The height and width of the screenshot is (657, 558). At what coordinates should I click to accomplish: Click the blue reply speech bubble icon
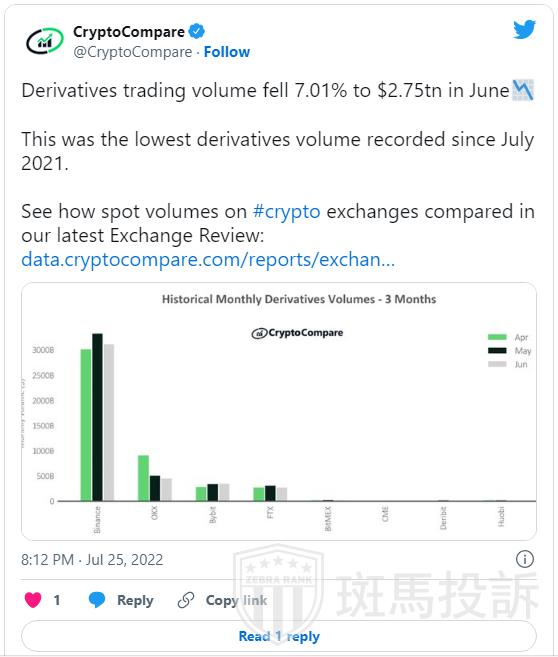click(97, 600)
